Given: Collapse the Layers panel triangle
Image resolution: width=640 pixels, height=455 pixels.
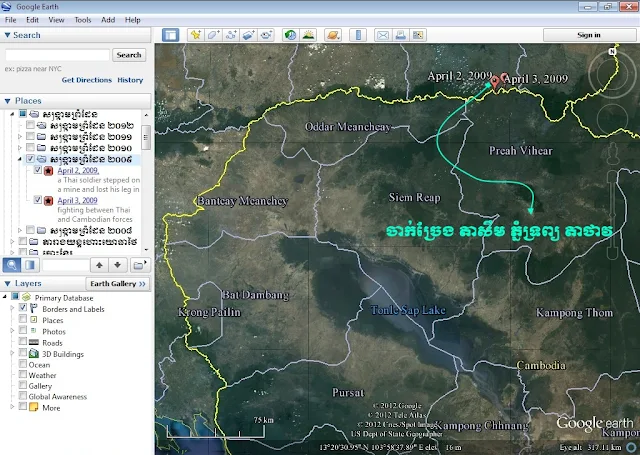Looking at the screenshot, I should tap(7, 283).
